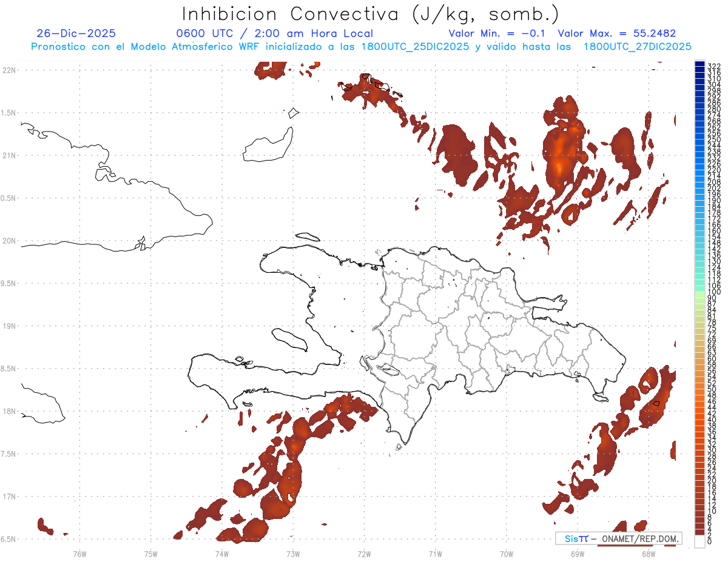
Task: Click the "20N" latitude label
Action: pos(9,241)
